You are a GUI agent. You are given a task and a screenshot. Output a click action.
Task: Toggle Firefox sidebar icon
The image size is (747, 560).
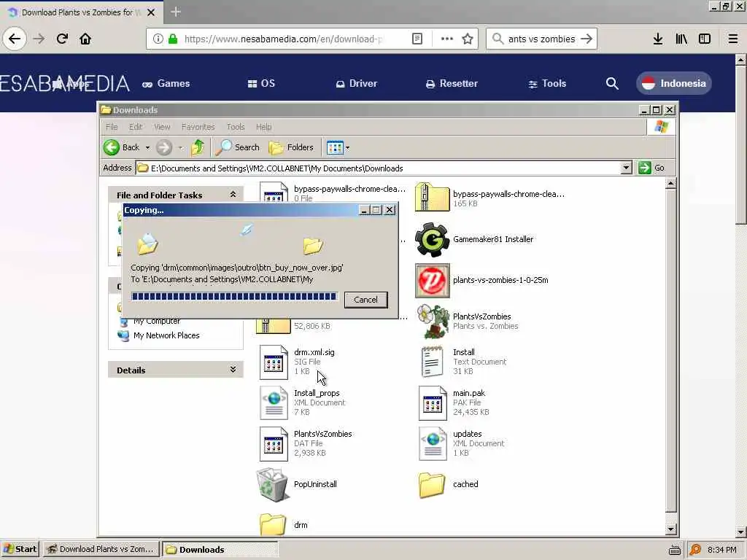705,39
